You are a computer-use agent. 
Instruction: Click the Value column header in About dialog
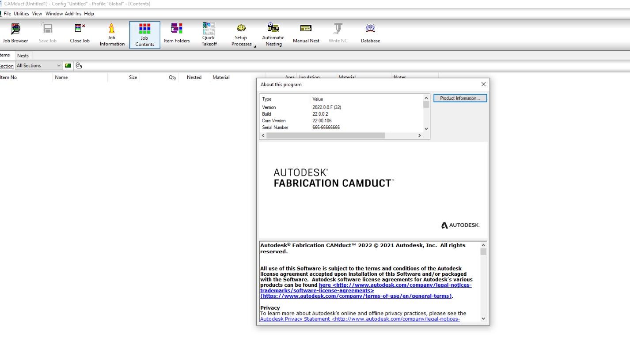tap(366, 99)
